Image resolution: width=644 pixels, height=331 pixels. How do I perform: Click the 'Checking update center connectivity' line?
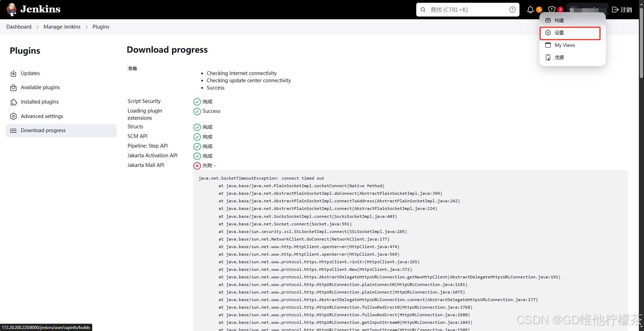249,81
